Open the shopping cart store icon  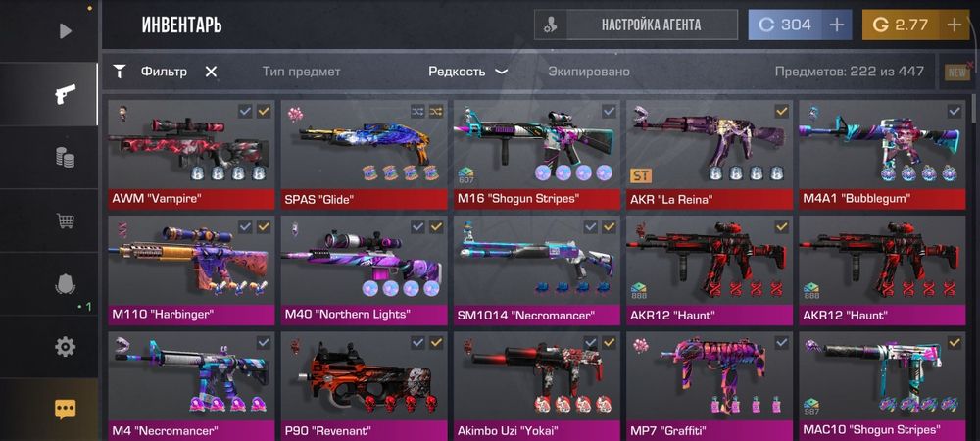65,220
